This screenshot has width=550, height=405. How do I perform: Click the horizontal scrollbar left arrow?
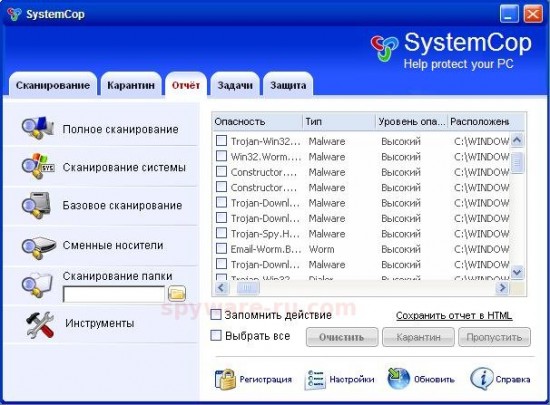click(x=221, y=288)
